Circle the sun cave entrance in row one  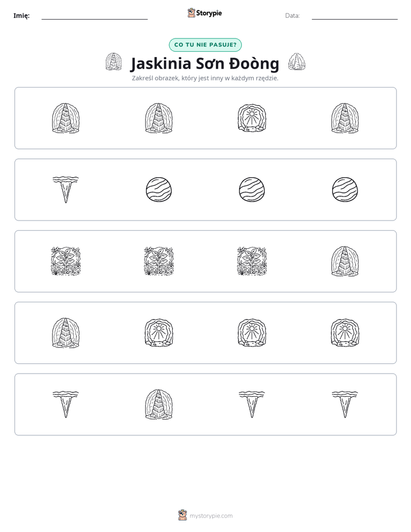point(252,118)
